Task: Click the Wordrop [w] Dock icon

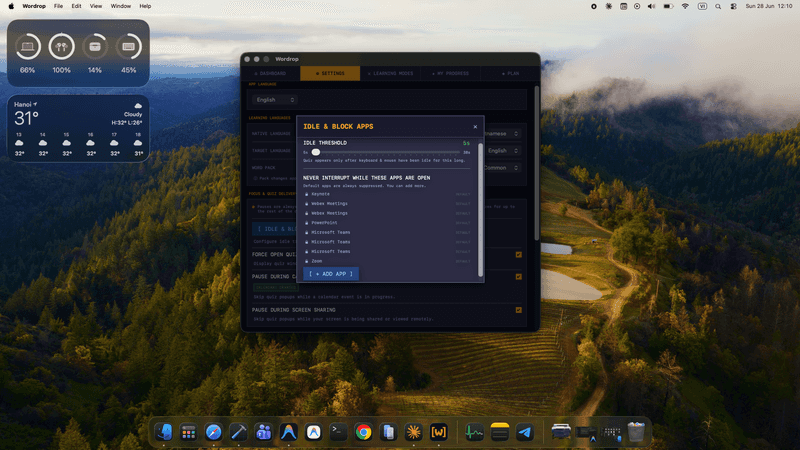Action: (438, 432)
